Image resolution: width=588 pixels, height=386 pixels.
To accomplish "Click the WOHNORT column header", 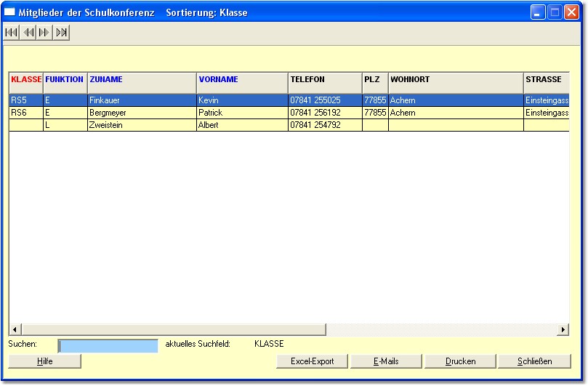I will (455, 80).
